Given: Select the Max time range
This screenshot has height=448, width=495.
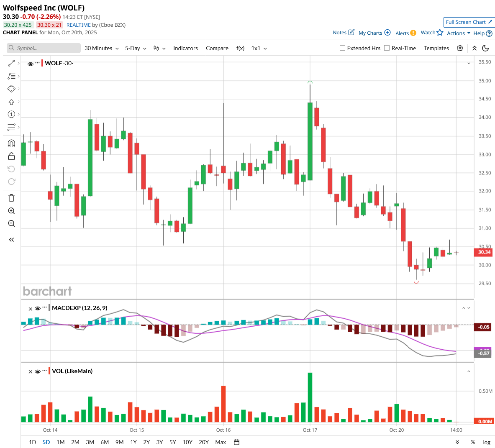Looking at the screenshot, I should coord(221,442).
